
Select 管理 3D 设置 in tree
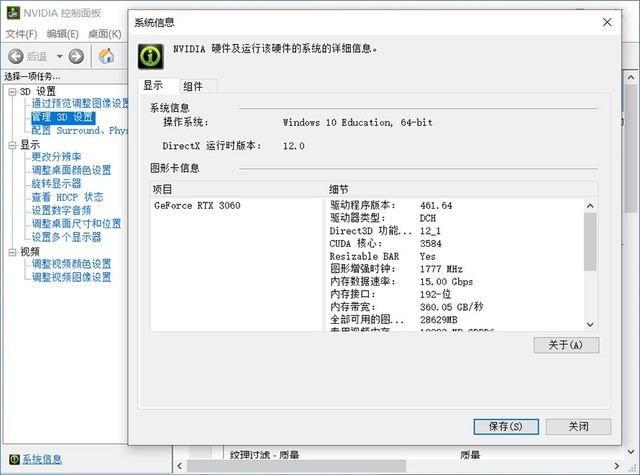click(63, 118)
